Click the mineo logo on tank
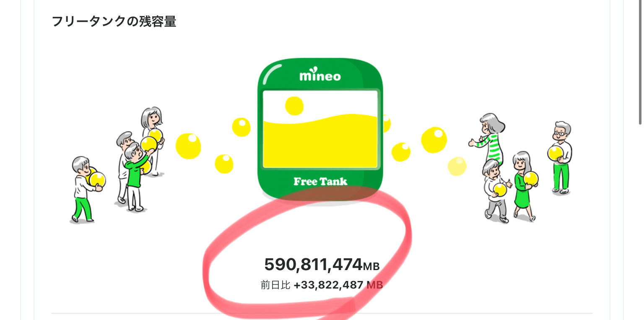The height and width of the screenshot is (320, 644). 320,75
